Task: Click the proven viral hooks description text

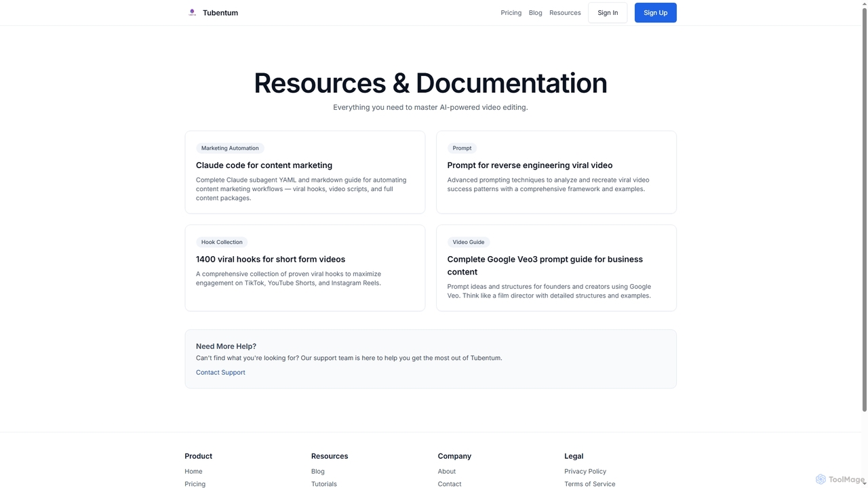Action: [289, 279]
